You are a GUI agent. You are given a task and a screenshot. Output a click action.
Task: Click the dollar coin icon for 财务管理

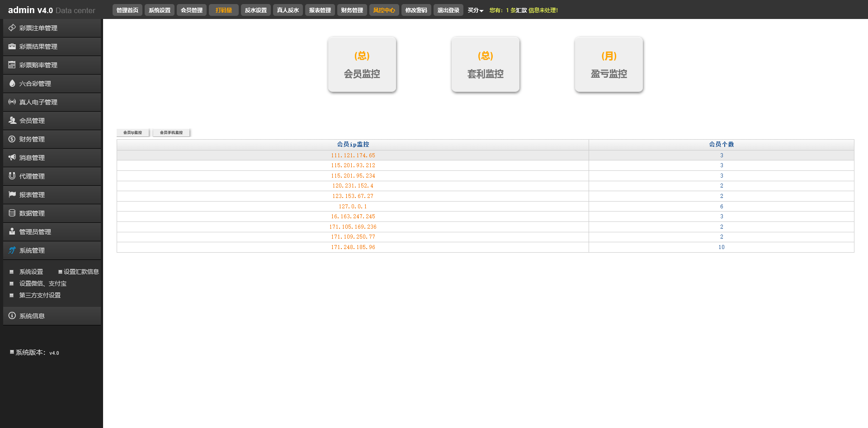(12, 139)
